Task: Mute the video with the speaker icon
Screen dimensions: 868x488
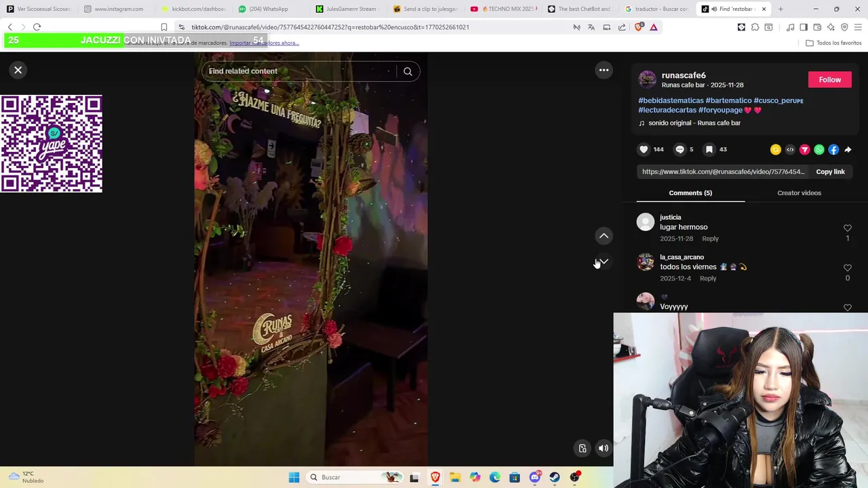Action: click(x=604, y=448)
